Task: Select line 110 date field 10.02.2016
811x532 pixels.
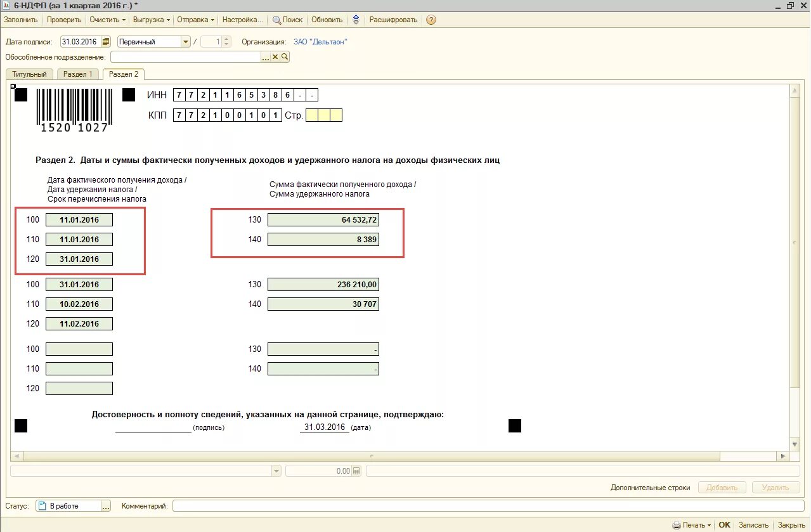Action: tap(79, 304)
